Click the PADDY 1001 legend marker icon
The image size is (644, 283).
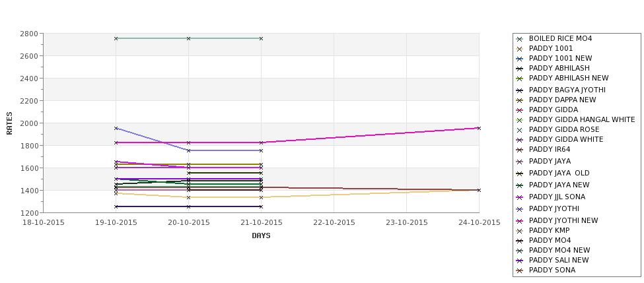[x=520, y=49]
